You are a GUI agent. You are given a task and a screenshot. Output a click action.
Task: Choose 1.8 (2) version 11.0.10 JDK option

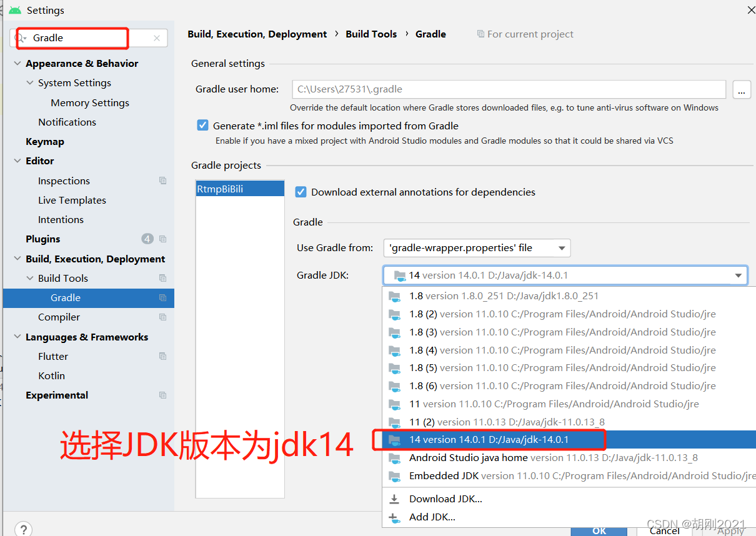pyautogui.click(x=569, y=314)
